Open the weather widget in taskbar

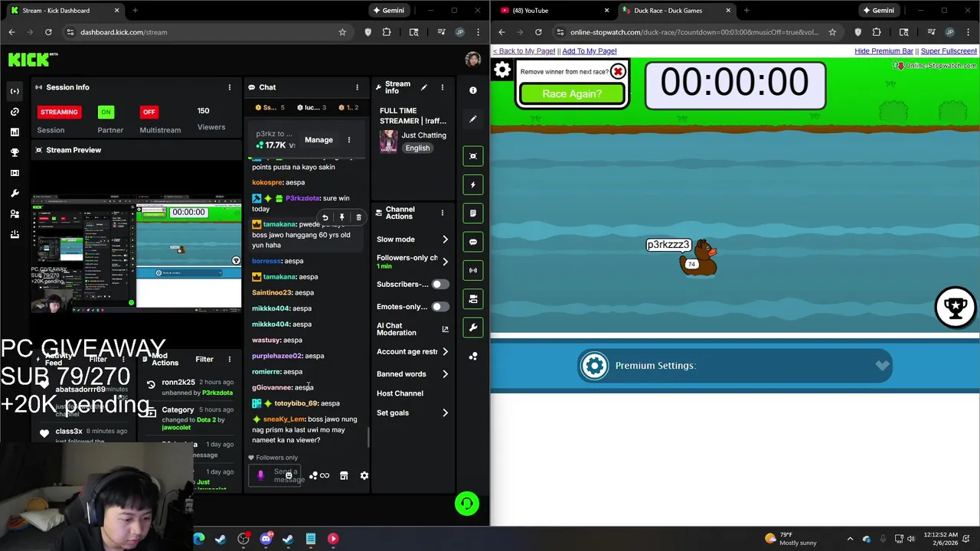[790, 539]
